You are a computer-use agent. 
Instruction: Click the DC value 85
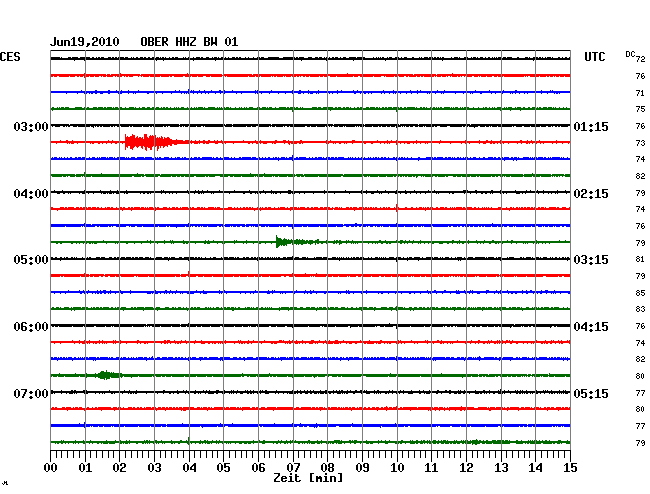click(x=640, y=293)
